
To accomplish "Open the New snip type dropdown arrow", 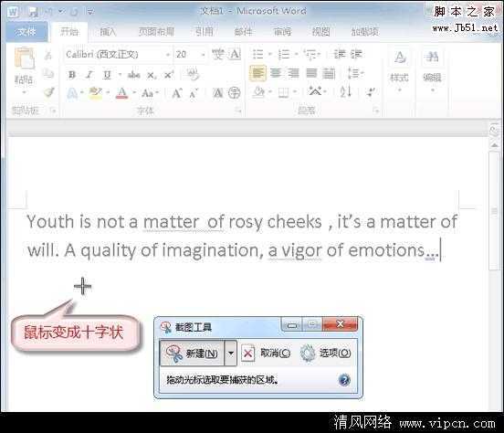I will pyautogui.click(x=230, y=354).
